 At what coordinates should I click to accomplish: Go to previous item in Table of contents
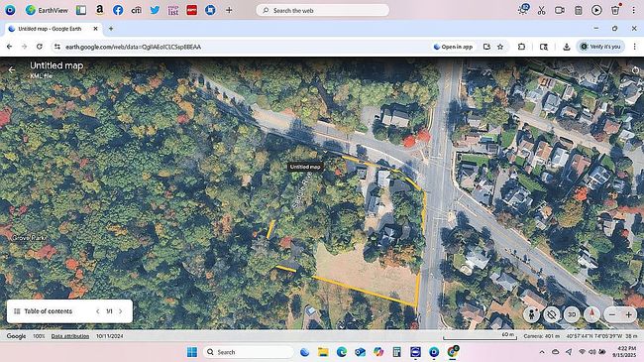98,311
